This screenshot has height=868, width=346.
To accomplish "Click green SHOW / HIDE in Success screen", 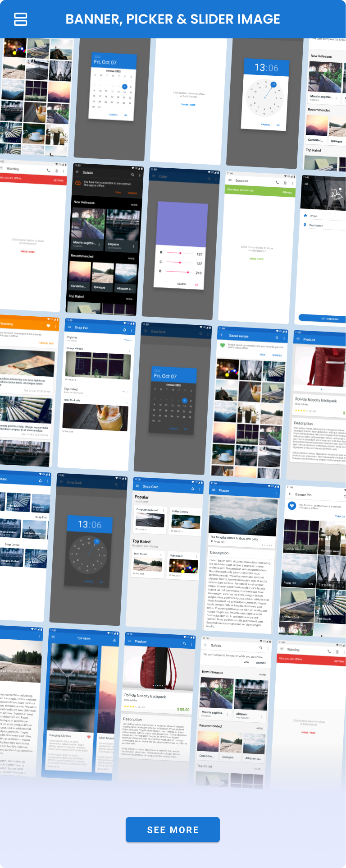I will pos(257,259).
